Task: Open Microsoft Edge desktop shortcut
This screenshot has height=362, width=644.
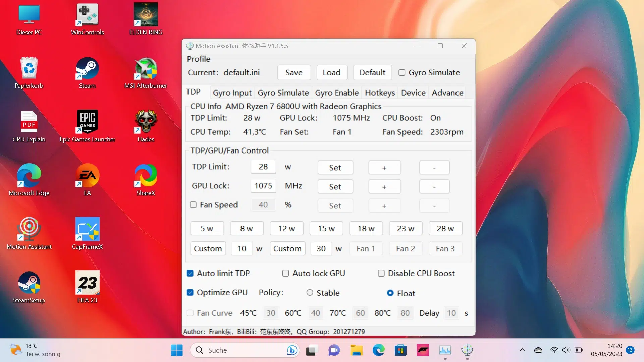Action: click(x=29, y=180)
